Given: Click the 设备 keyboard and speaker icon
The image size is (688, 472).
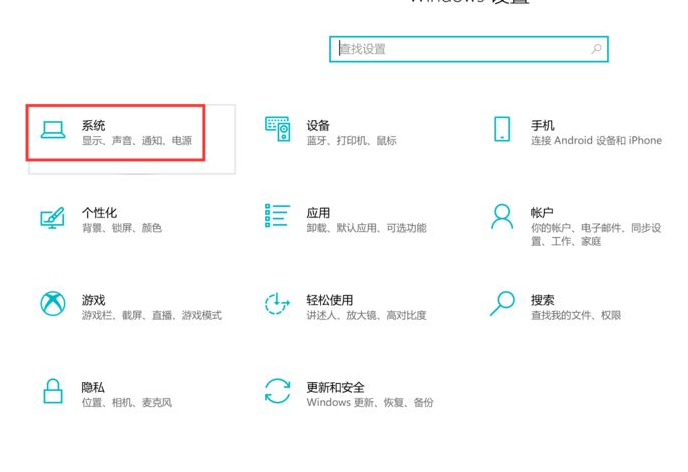Looking at the screenshot, I should [x=277, y=128].
